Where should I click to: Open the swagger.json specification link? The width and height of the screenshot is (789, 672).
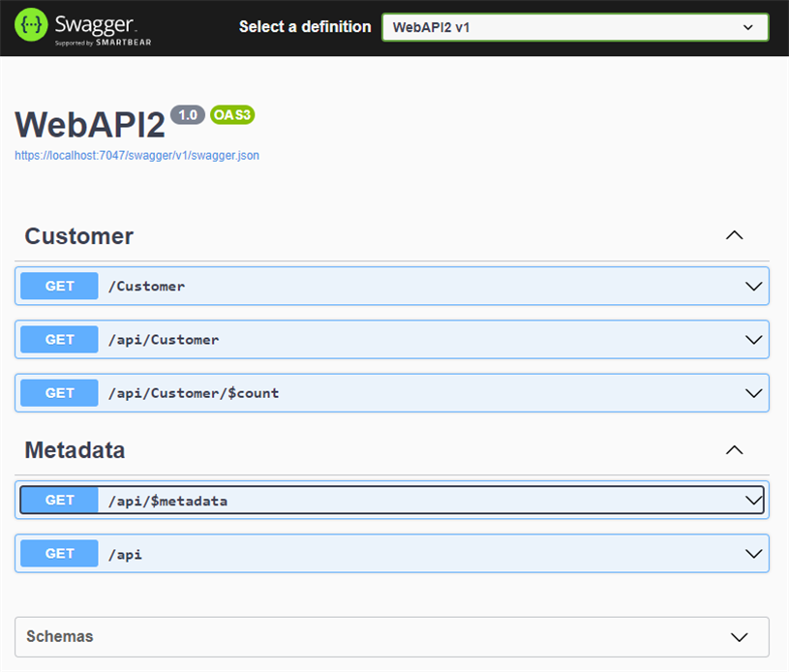tap(137, 155)
